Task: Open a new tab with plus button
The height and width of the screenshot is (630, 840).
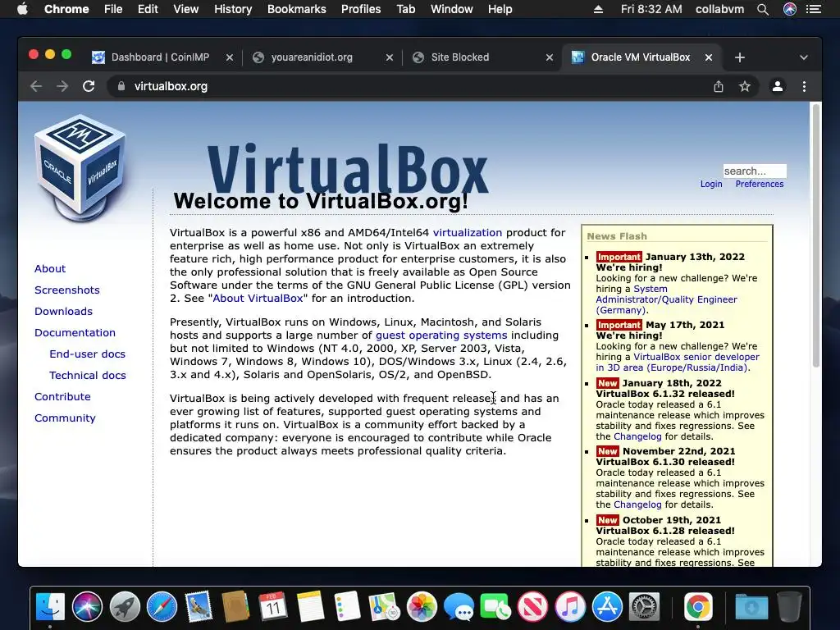Action: pyautogui.click(x=740, y=57)
